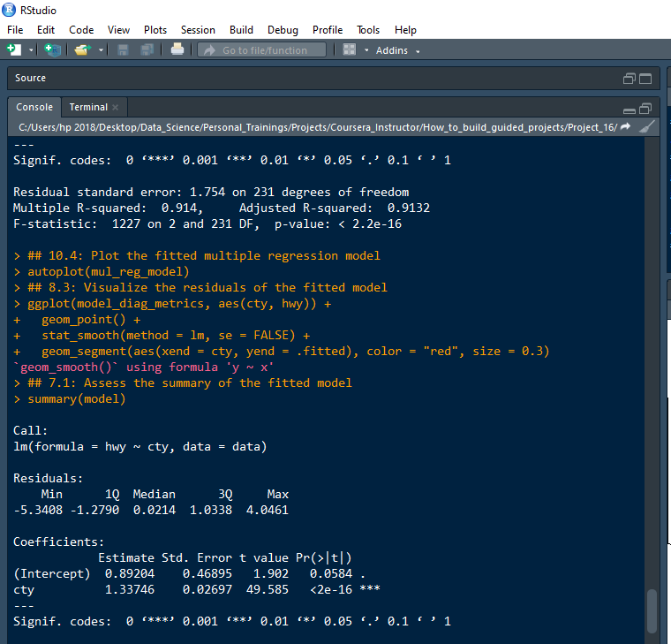The image size is (671, 644).
Task: Open the Addins dropdown
Action: (x=397, y=50)
